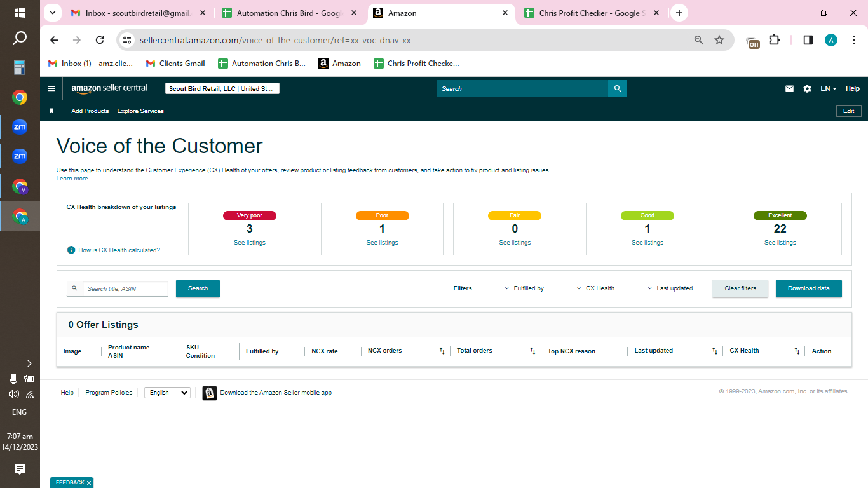This screenshot has height=488, width=868.
Task: Open the Chrome Extensions puzzle icon
Action: click(774, 40)
